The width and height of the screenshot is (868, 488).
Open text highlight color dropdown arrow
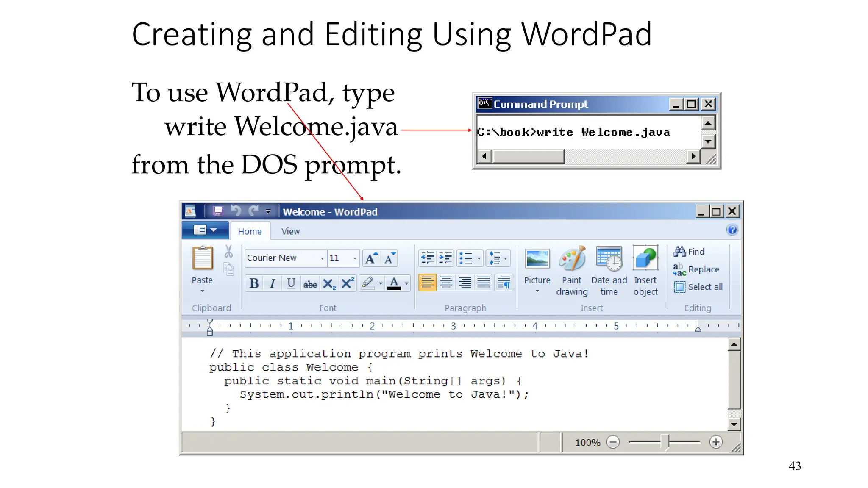381,283
